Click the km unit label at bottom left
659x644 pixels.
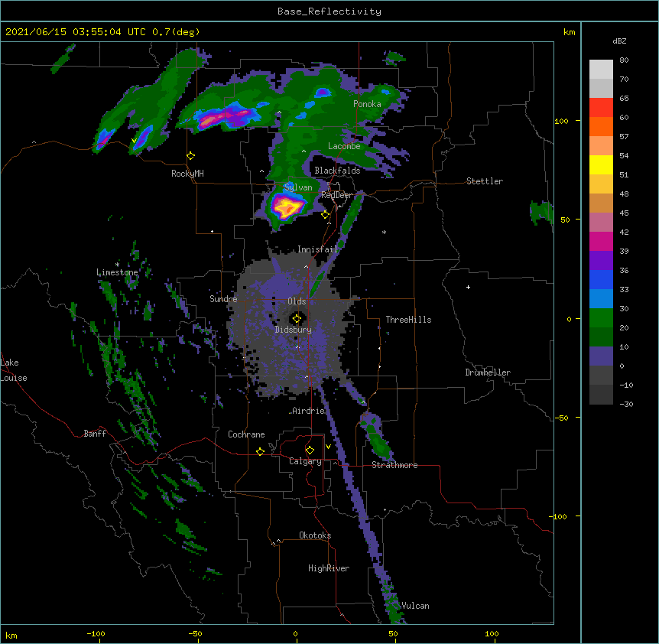click(x=11, y=635)
